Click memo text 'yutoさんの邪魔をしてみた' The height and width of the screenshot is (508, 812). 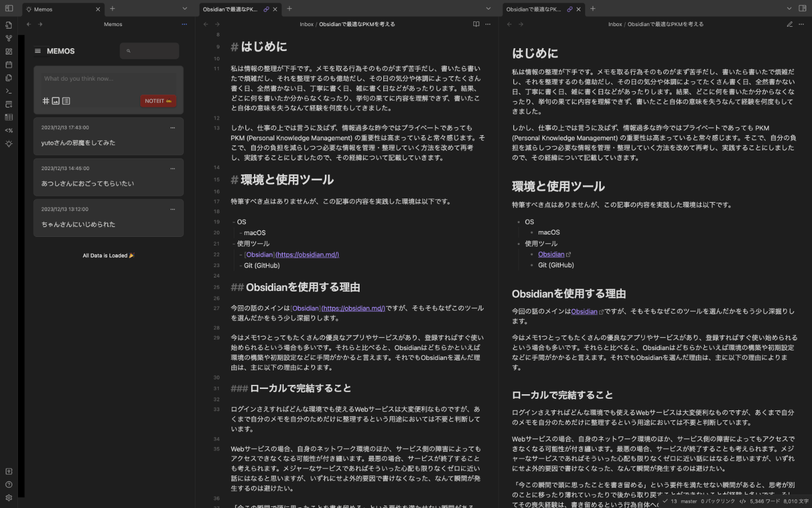pyautogui.click(x=78, y=143)
